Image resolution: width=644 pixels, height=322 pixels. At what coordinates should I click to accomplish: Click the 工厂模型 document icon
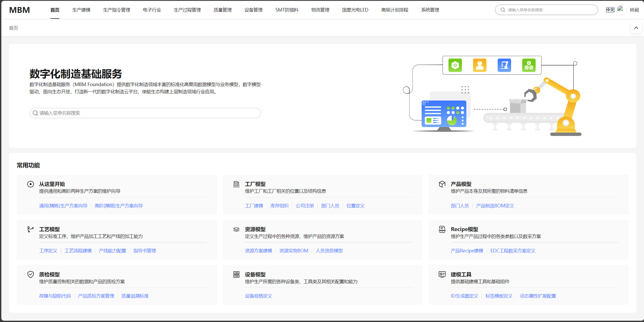click(236, 184)
